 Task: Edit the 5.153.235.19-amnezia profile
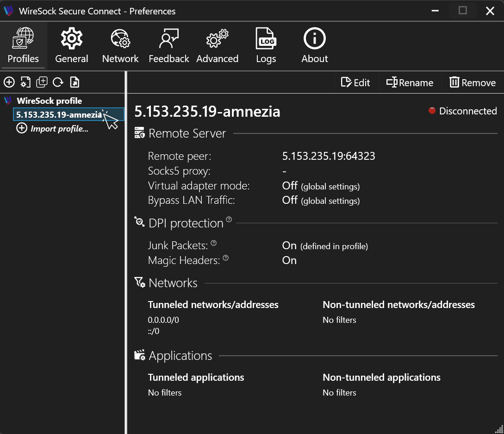point(355,82)
